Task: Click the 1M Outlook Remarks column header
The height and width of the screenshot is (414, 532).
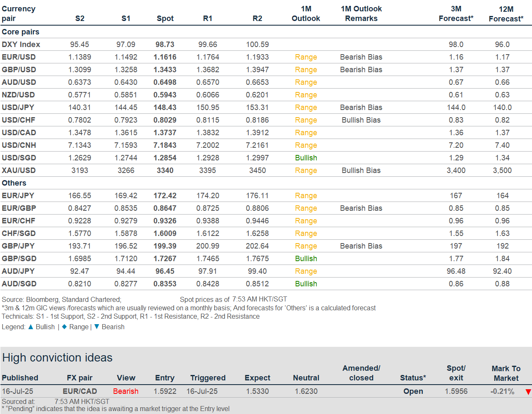Action: click(361, 14)
